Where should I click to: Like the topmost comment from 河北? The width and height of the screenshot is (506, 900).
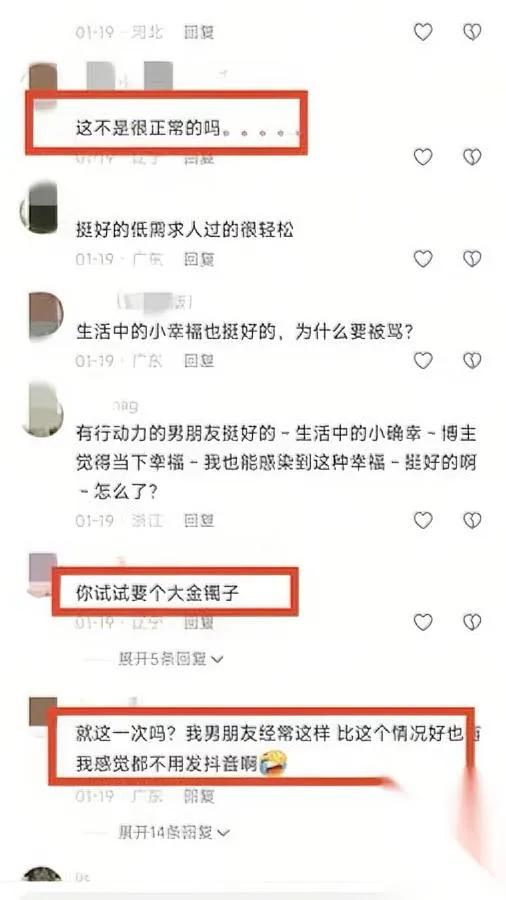(423, 32)
